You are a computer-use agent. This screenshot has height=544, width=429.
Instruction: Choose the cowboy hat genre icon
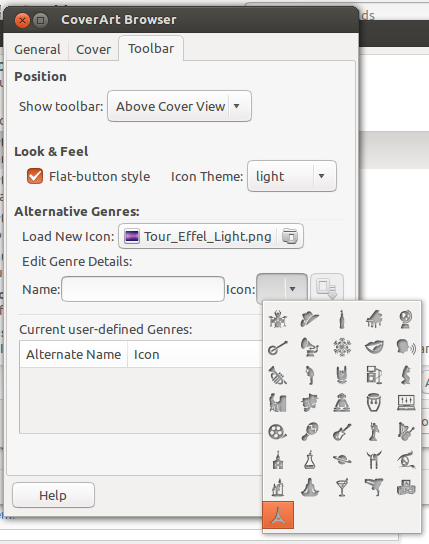point(309,319)
